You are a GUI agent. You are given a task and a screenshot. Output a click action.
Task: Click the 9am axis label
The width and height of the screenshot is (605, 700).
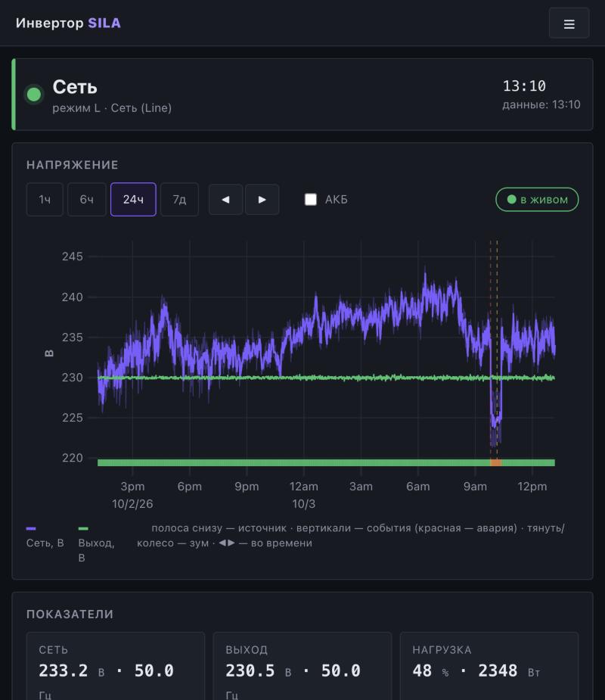(475, 487)
